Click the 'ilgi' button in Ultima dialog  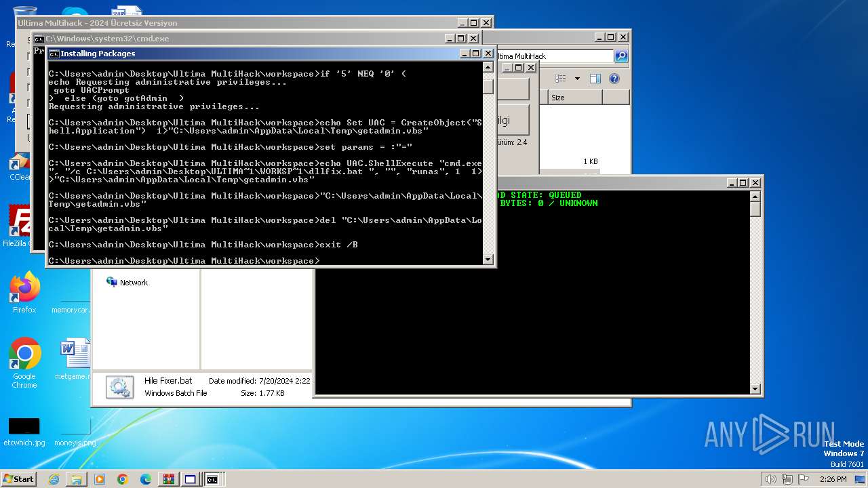[x=513, y=120]
